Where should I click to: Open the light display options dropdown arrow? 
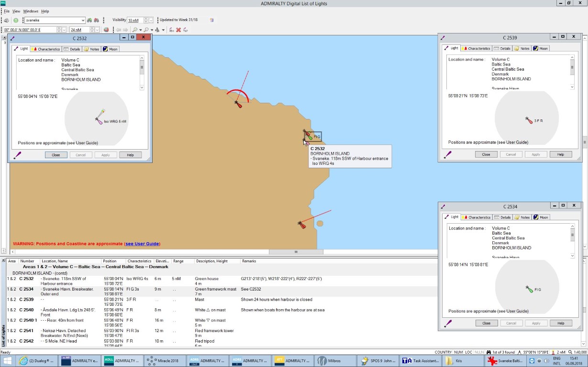[164, 30]
